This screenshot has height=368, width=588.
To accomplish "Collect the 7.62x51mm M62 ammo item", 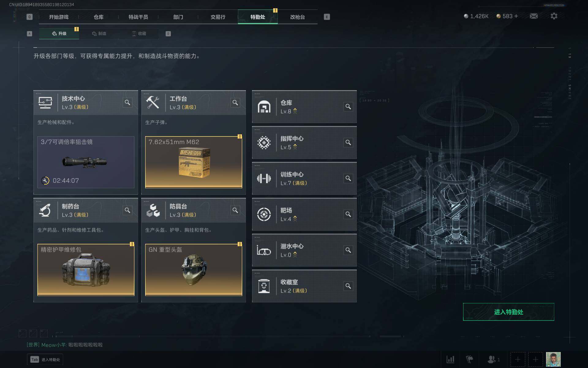I will (x=194, y=162).
